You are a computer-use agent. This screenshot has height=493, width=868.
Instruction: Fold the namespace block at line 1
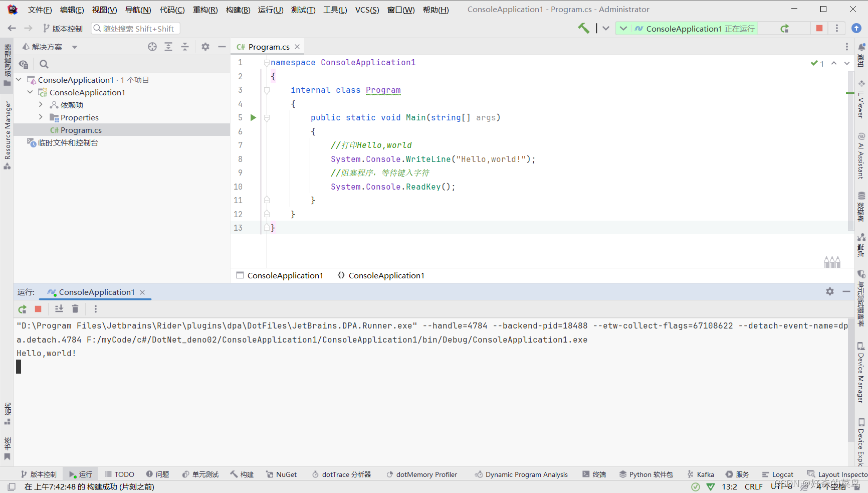[x=267, y=63]
